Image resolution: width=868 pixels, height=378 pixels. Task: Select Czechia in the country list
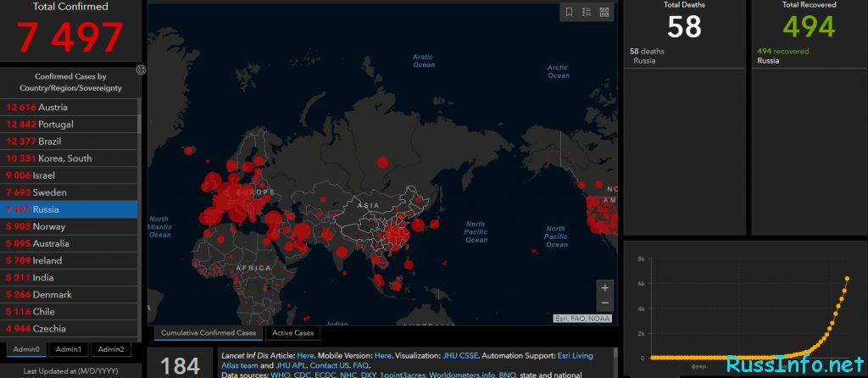tap(69, 329)
